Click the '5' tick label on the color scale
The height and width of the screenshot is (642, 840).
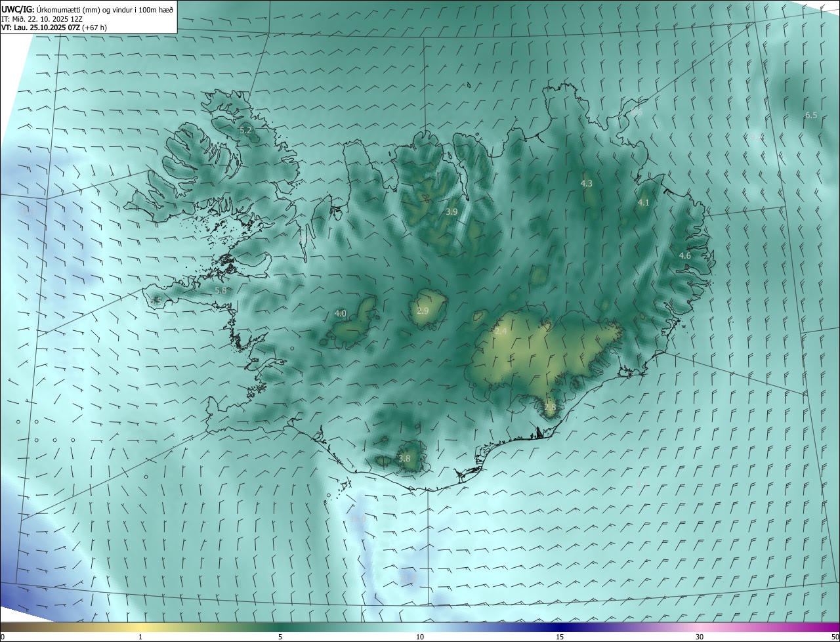click(280, 637)
